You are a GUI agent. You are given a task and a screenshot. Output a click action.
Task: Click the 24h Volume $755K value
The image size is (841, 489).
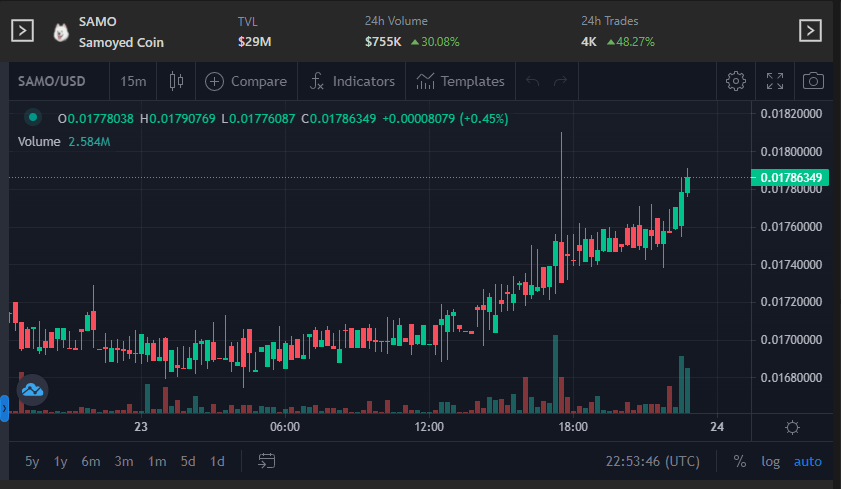click(383, 42)
